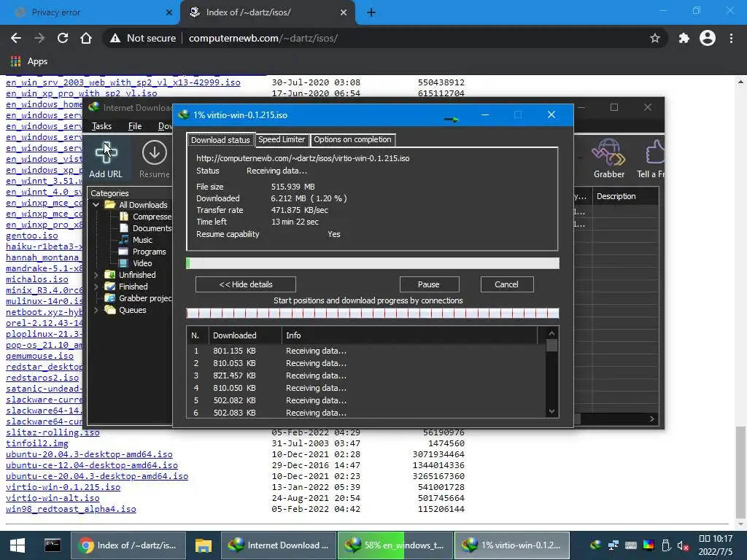Click the Downloaded column header
The height and width of the screenshot is (560, 747).
point(245,335)
